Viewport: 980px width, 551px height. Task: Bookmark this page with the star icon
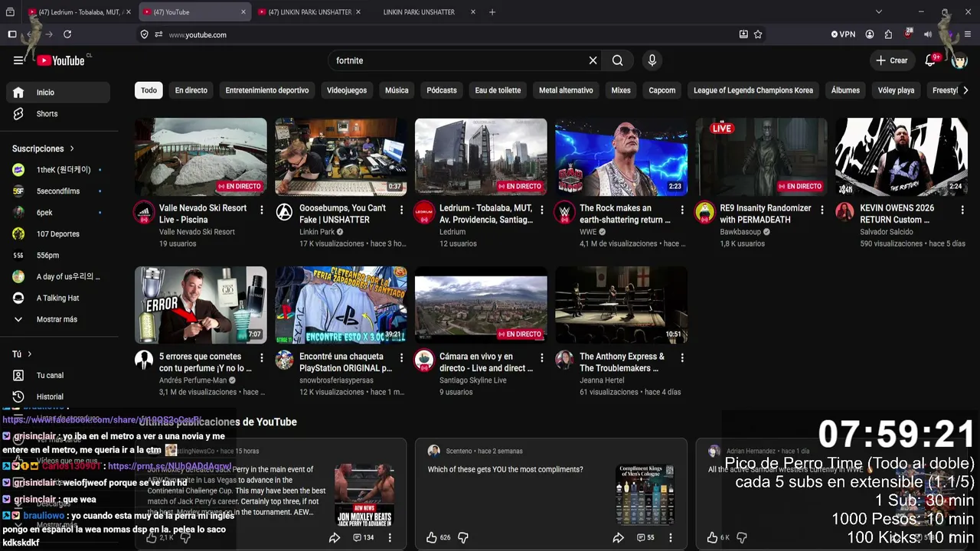[x=758, y=34]
